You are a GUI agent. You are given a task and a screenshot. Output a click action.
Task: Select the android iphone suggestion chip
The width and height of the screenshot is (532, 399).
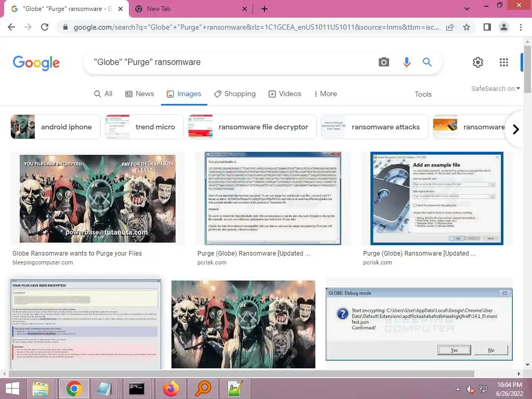56,127
